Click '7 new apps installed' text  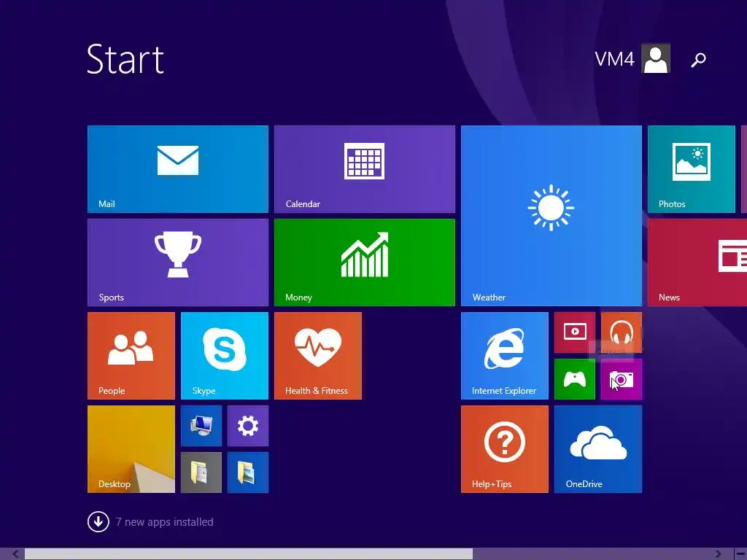pyautogui.click(x=164, y=522)
